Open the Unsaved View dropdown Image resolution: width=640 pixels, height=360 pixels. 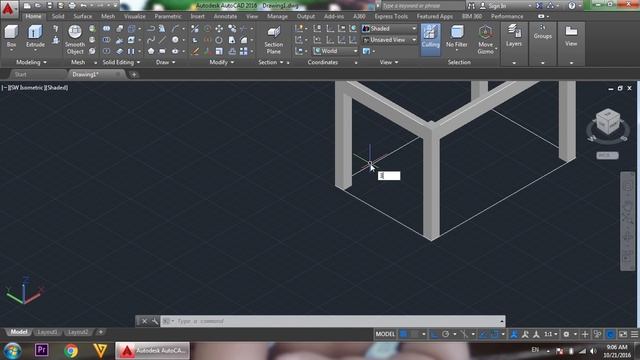pyautogui.click(x=389, y=40)
